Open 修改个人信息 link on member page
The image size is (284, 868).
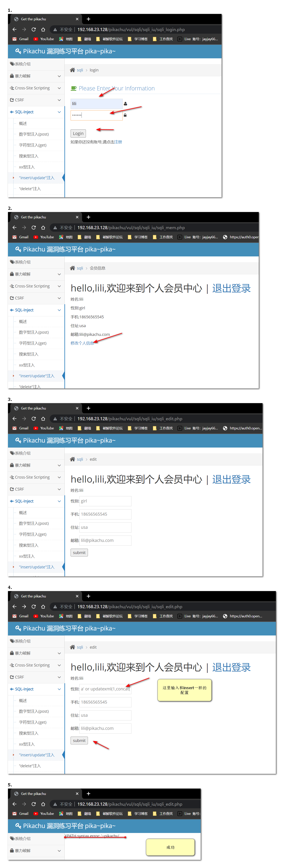point(82,343)
